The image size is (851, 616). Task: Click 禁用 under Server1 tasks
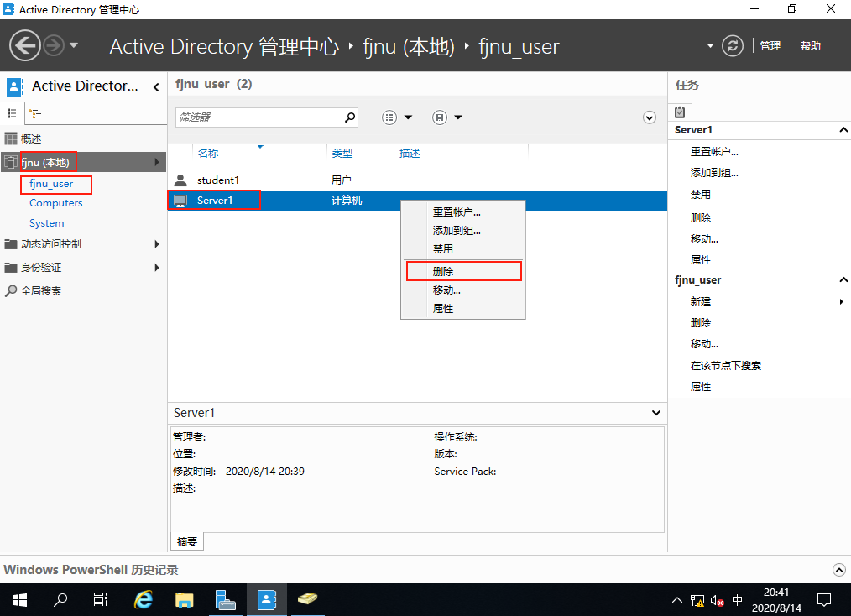point(700,195)
